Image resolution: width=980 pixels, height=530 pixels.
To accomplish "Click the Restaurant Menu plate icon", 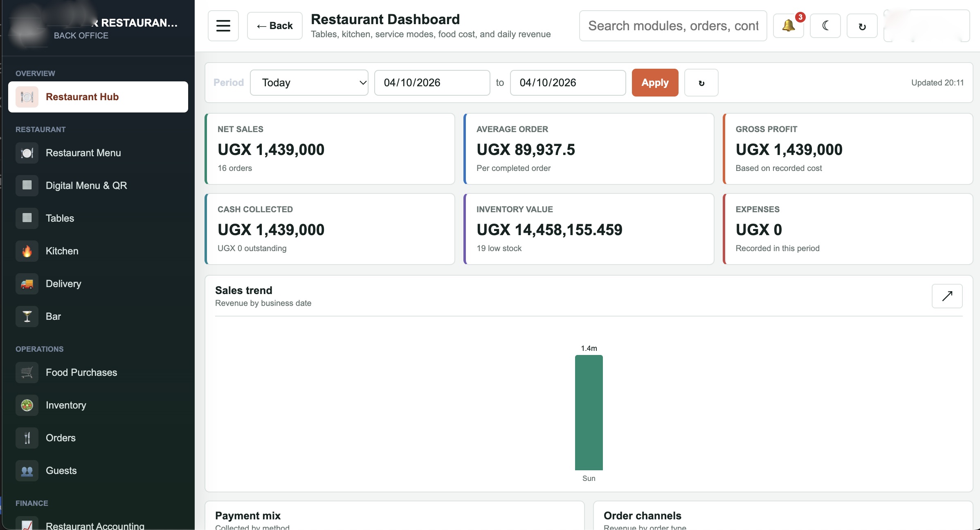I will click(x=27, y=153).
